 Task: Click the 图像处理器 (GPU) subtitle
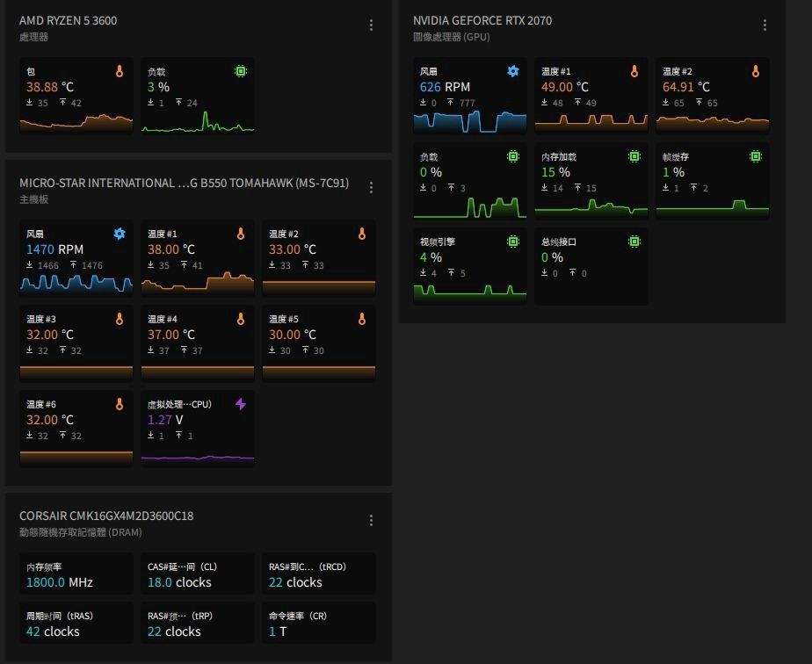pos(451,37)
